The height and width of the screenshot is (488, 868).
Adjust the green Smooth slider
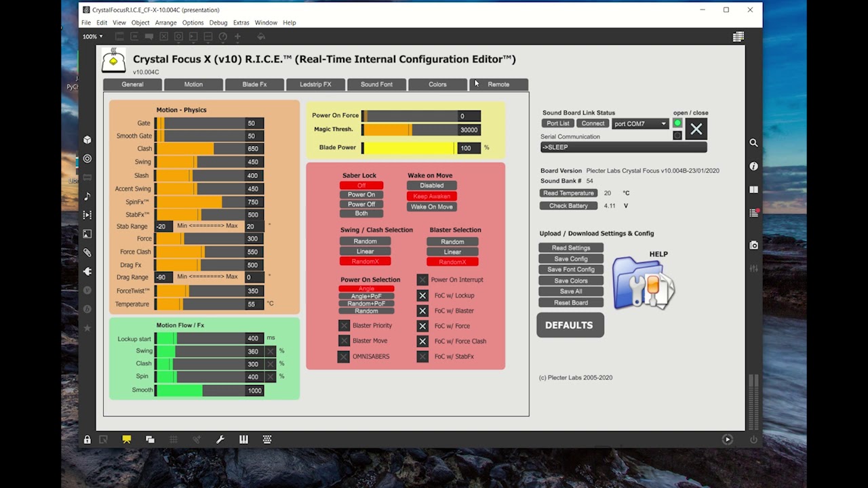point(200,390)
